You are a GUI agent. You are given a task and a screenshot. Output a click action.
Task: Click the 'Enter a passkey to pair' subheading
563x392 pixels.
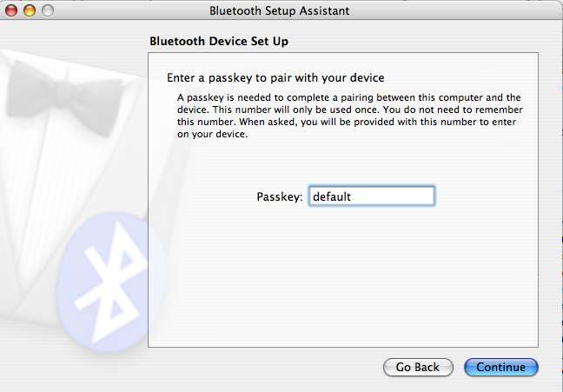[275, 78]
